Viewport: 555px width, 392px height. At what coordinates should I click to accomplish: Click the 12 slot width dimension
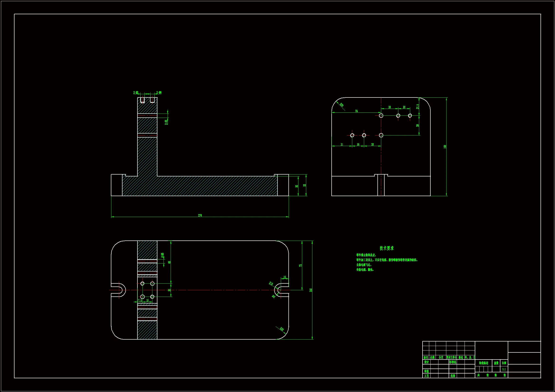(285, 277)
